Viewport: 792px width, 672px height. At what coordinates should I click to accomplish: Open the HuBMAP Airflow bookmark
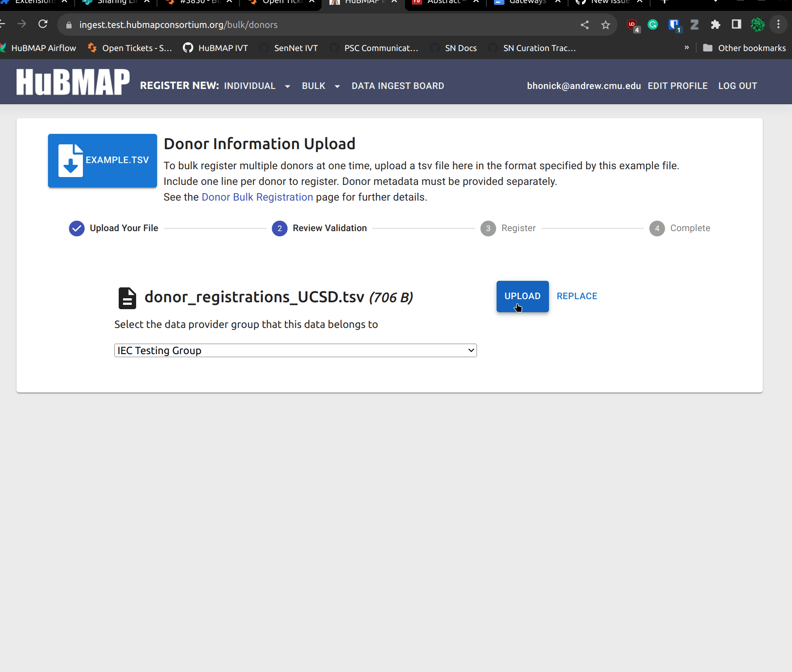coord(38,48)
